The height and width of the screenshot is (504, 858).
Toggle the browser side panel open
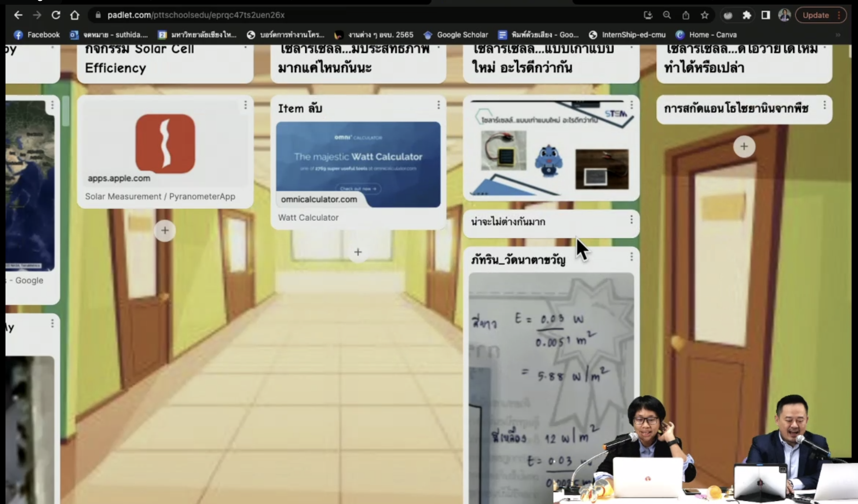pyautogui.click(x=765, y=15)
